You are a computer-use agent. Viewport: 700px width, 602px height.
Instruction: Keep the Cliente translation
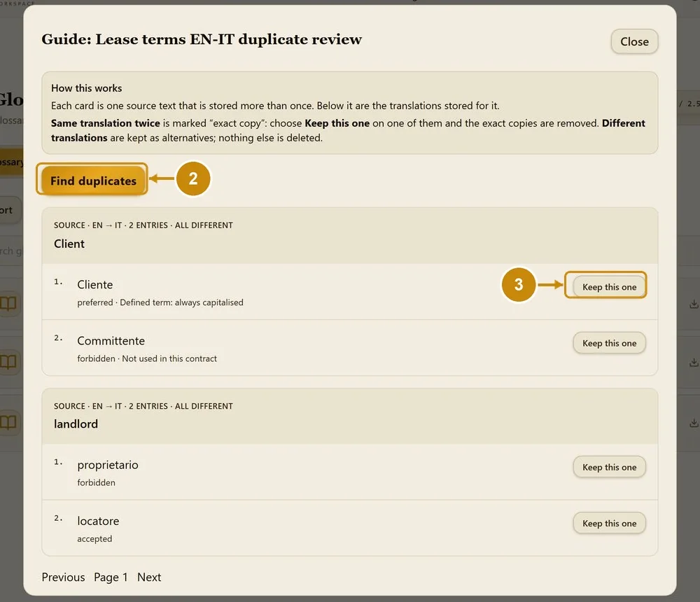click(x=609, y=287)
